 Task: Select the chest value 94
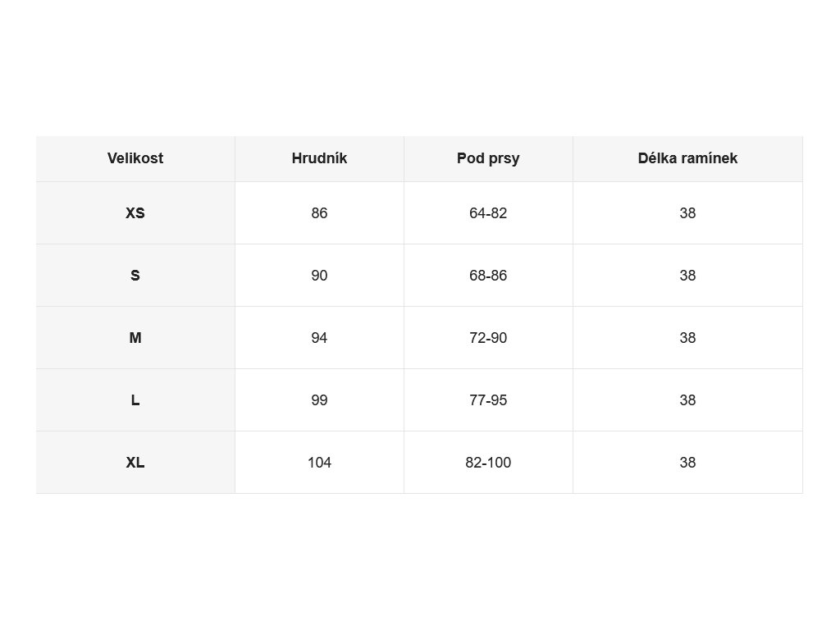tap(319, 338)
